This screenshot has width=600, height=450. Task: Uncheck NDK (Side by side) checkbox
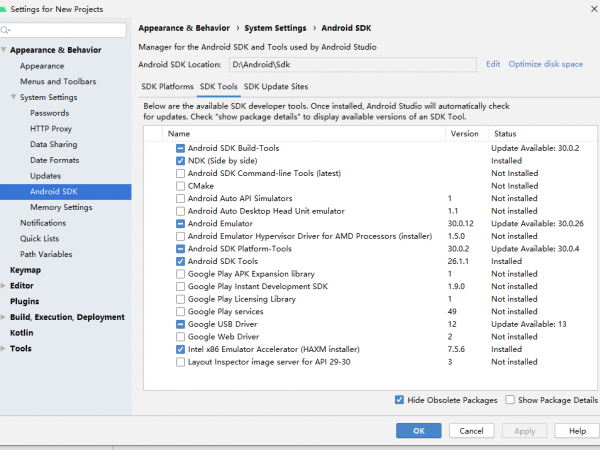(x=180, y=160)
